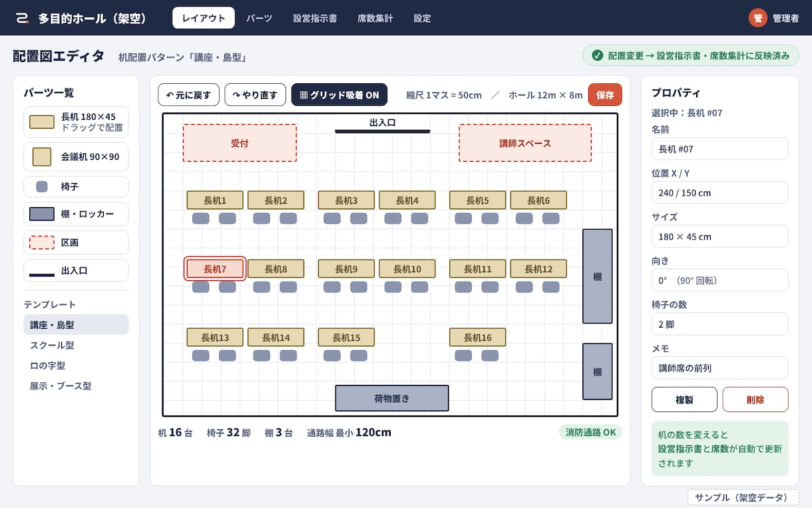Click the 選択中：長机 #07 label
The width and height of the screenshot is (812, 508).
[x=687, y=113]
